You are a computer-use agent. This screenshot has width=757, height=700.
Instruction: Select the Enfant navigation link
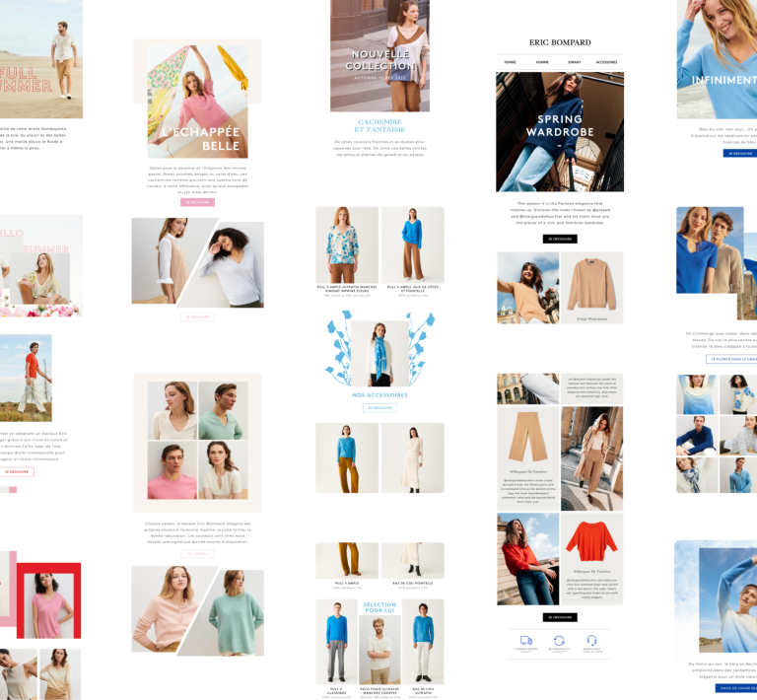tap(574, 62)
